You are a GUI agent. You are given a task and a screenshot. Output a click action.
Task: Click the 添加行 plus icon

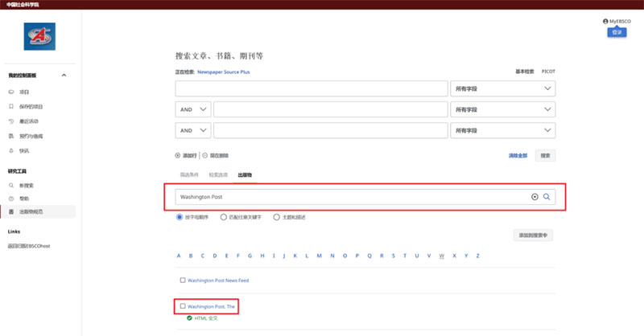tap(178, 155)
